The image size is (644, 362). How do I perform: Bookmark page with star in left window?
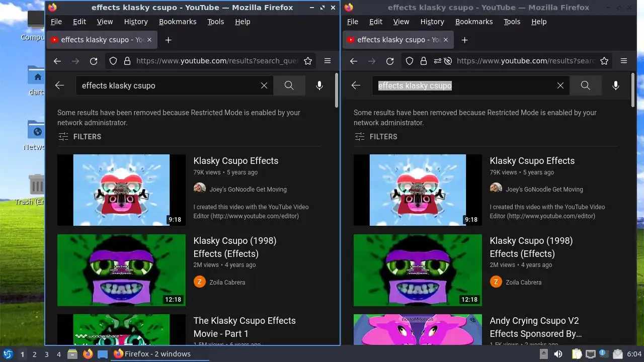point(308,61)
